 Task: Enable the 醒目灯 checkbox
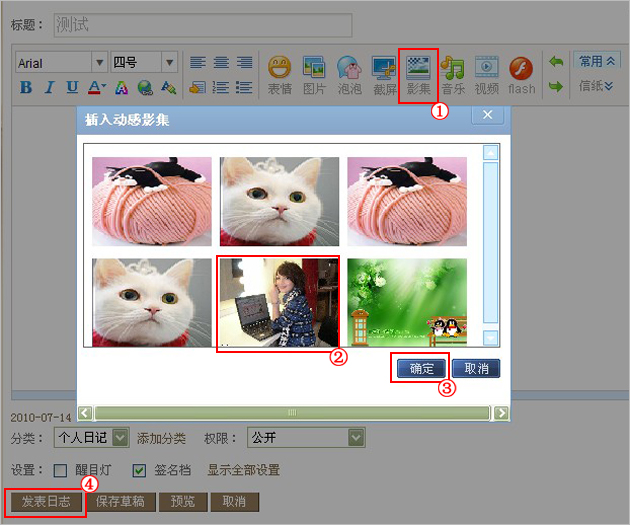coord(60,470)
